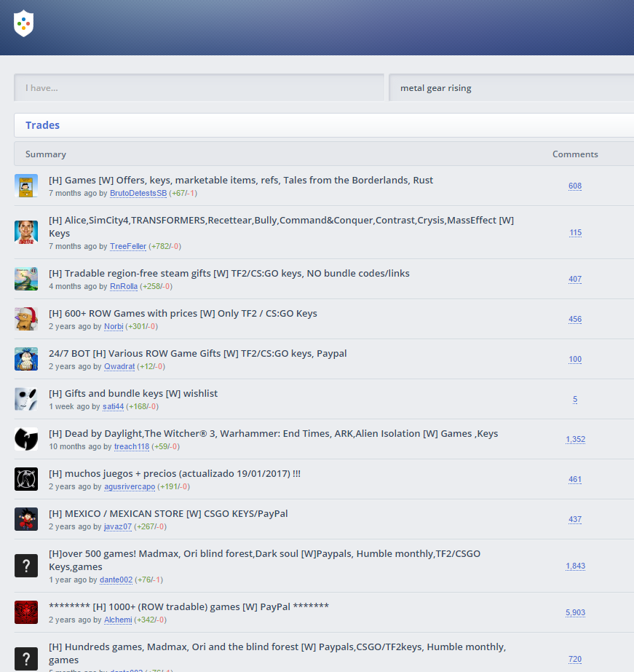
Task: Open question-mark avatar of 'over 500 games' trade
Action: 26,566
